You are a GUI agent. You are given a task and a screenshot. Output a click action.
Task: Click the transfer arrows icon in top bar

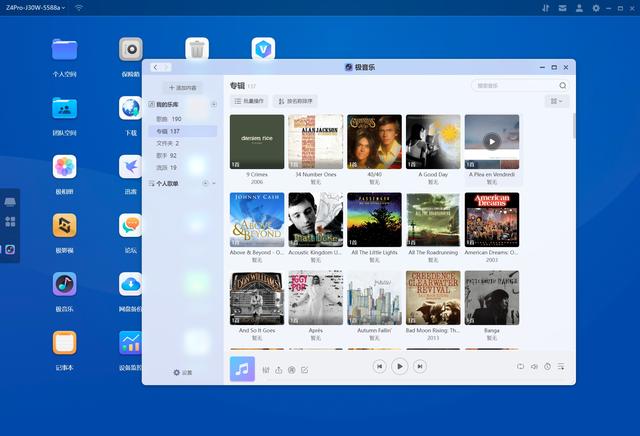(545, 8)
